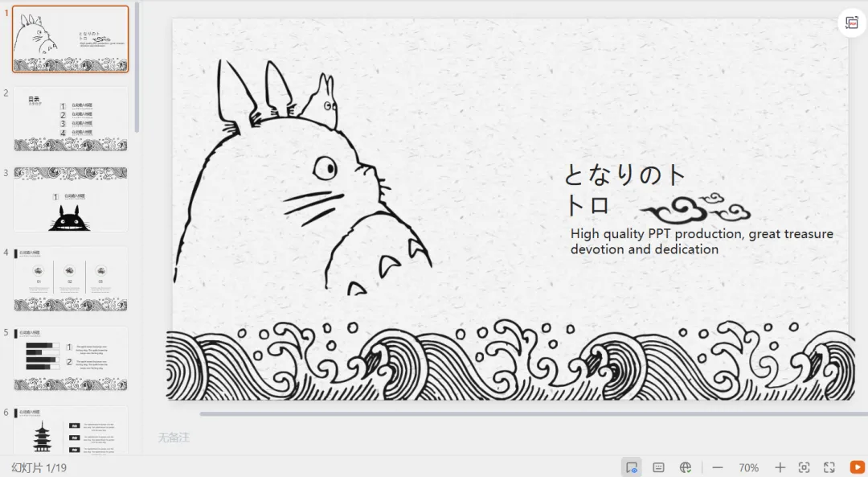Viewport: 868px width, 477px height.
Task: Select the slide 5 bar chart thumbnail
Action: tap(70, 359)
